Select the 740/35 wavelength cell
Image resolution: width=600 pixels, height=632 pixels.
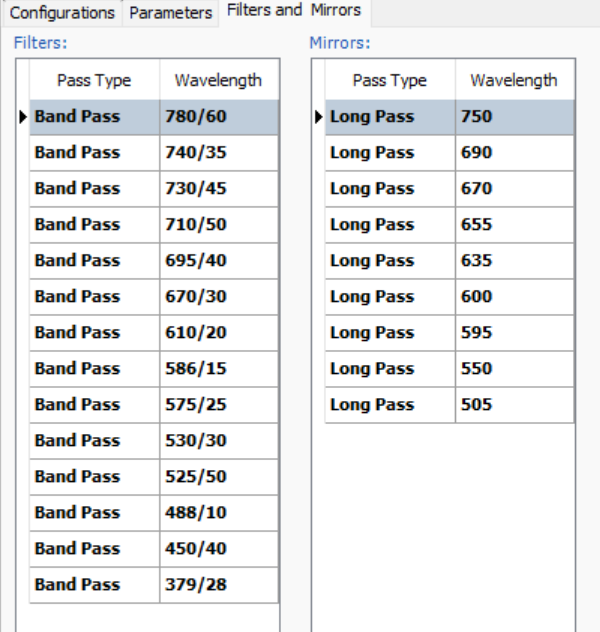coord(218,153)
